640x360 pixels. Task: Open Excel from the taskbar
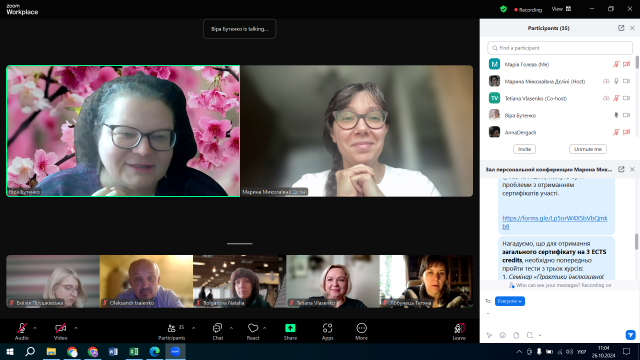pos(134,351)
